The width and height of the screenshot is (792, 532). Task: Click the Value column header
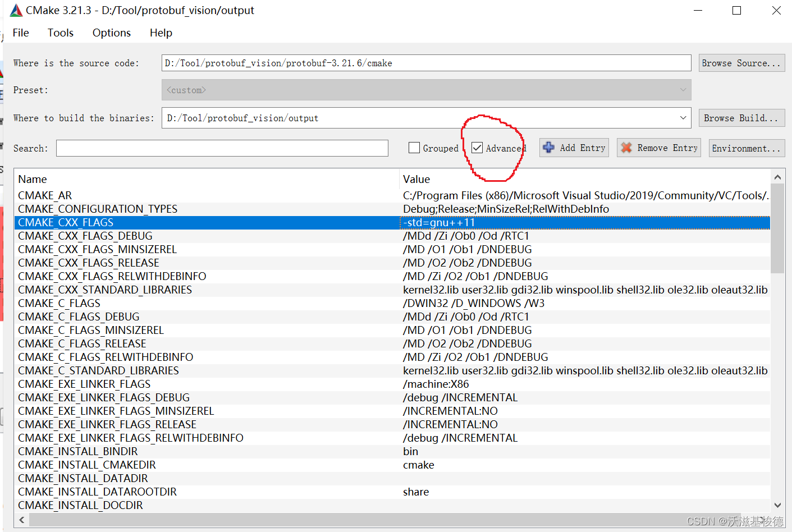click(x=585, y=179)
